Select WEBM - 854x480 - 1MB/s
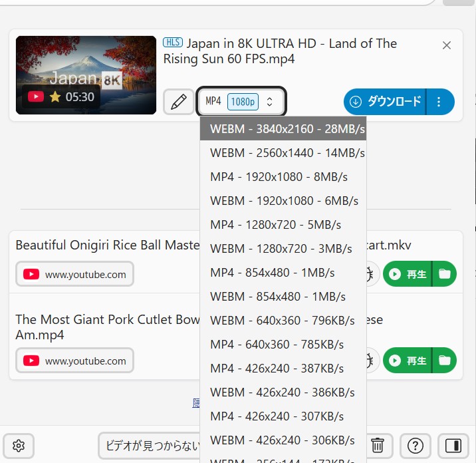This screenshot has width=476, height=463. [283, 296]
